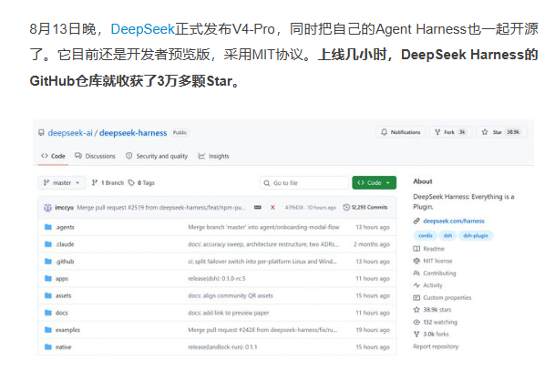Click the repository icon beside deepseek-ai

[41, 132]
